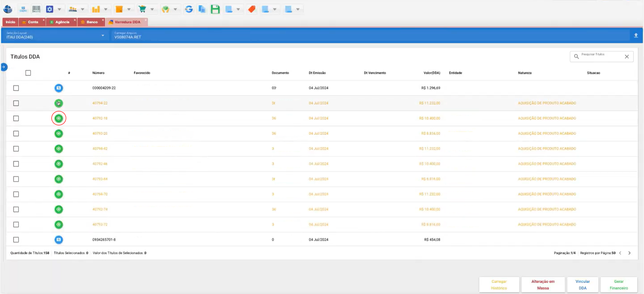Expand dropdown arrow beside hands-box icon
The image size is (644, 294).
175,9
